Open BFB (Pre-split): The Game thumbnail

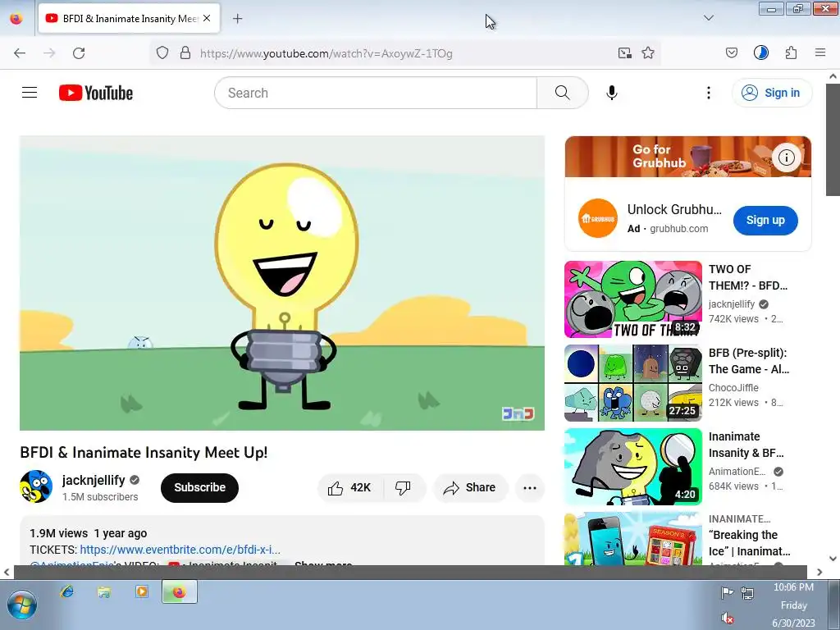coord(632,383)
